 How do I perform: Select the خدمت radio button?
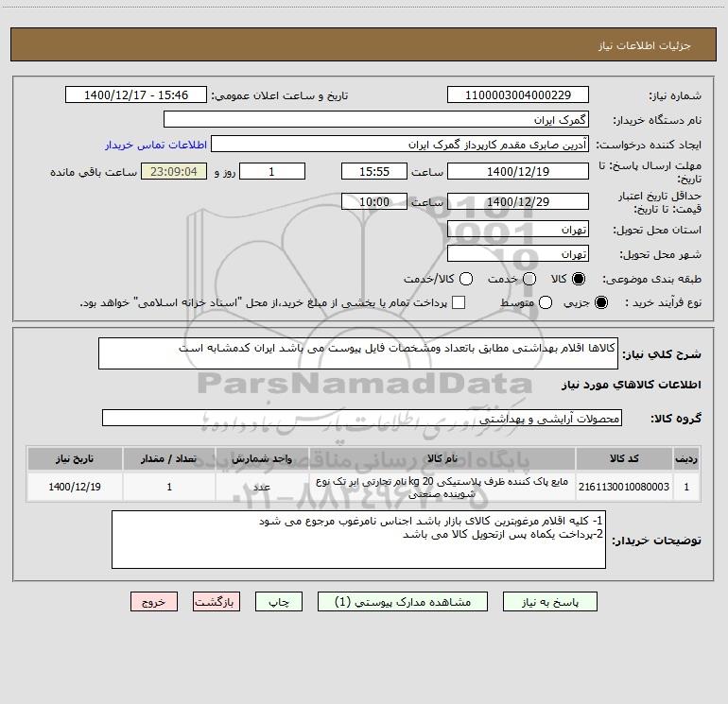tap(529, 279)
